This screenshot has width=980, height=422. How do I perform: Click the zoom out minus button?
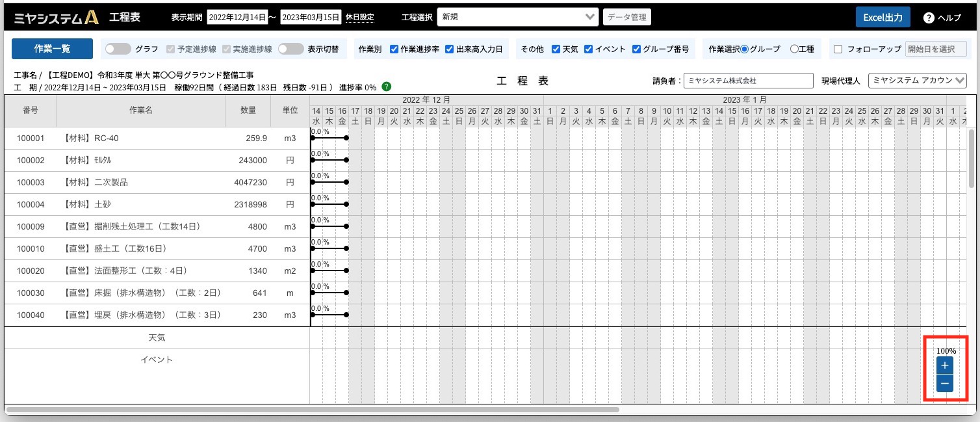[x=945, y=384]
